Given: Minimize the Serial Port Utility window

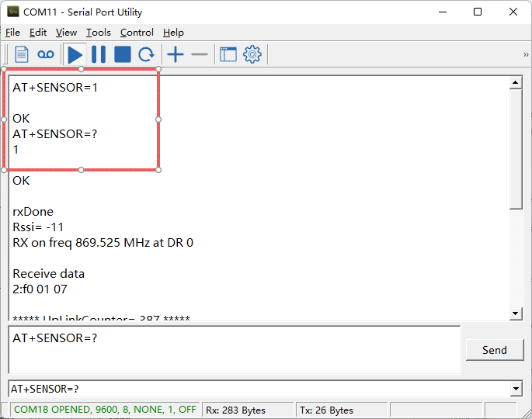Looking at the screenshot, I should click(443, 12).
